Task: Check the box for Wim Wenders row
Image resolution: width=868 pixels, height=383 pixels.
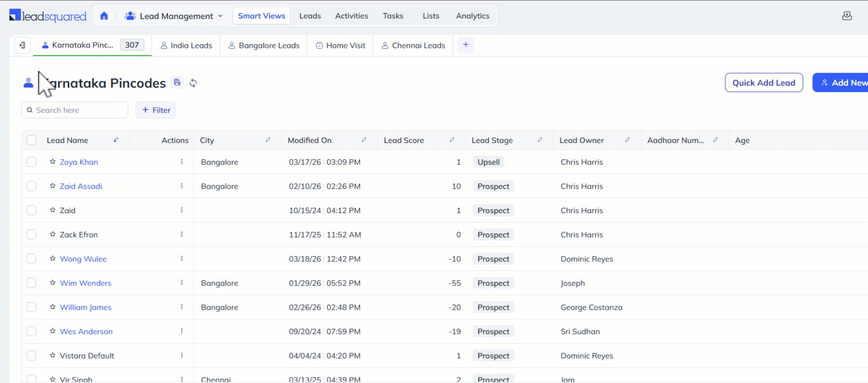Action: 31,283
